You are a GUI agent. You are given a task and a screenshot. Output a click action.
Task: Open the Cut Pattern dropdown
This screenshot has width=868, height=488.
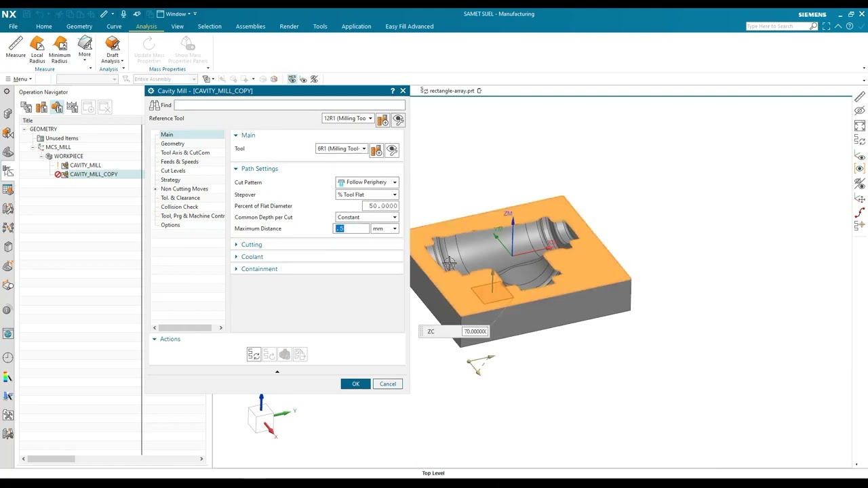(x=367, y=182)
